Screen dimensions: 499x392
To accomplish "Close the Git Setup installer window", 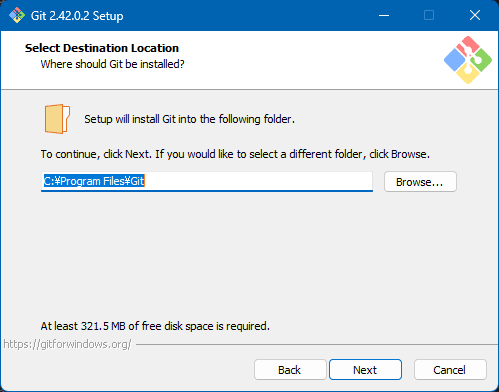I will click(x=475, y=15).
